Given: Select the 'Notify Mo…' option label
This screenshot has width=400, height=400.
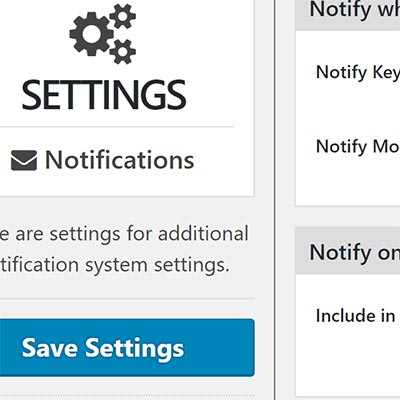Looking at the screenshot, I should [x=358, y=147].
